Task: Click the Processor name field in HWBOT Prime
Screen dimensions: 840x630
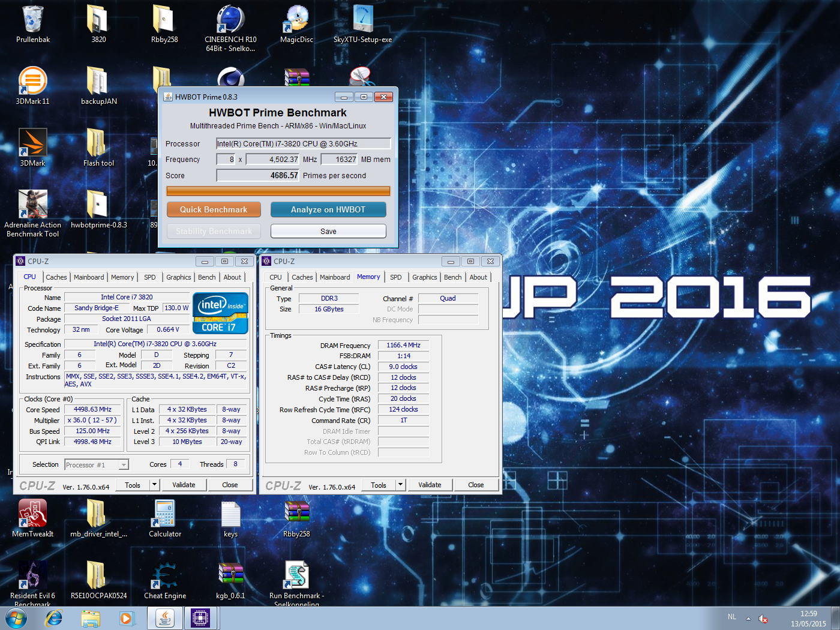Action: [x=304, y=143]
